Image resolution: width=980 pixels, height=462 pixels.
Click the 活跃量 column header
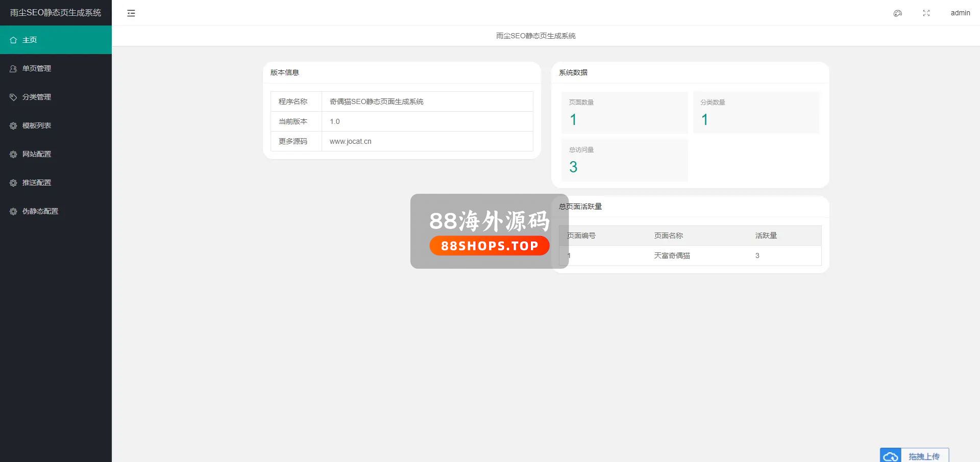click(x=766, y=236)
